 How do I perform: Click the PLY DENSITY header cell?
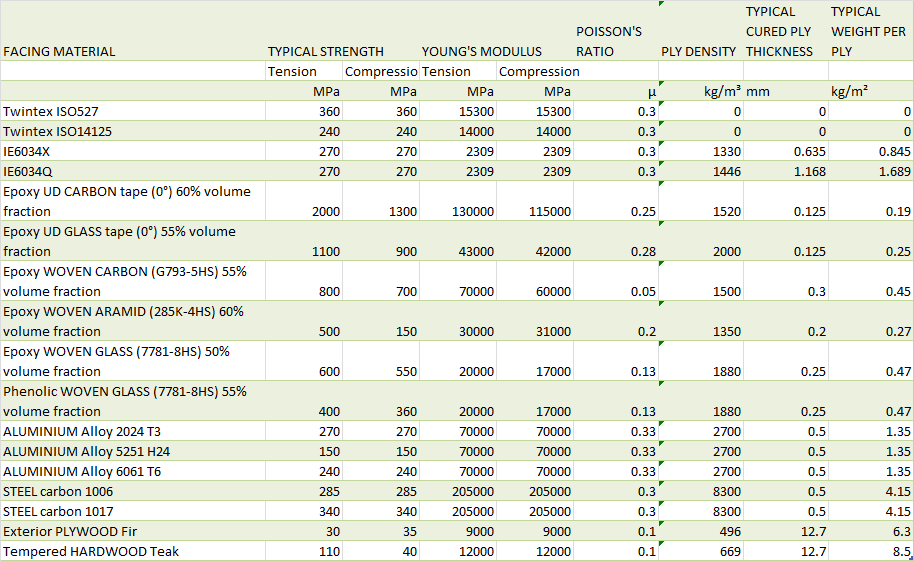click(701, 31)
